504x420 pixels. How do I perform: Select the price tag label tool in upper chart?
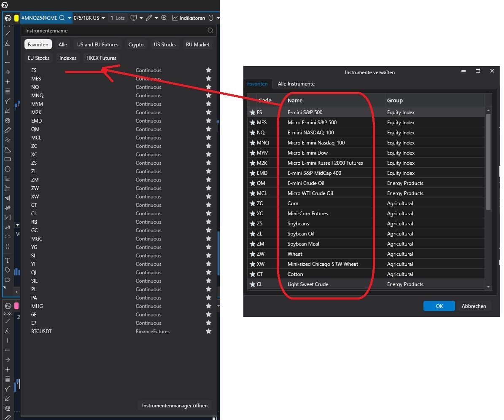(x=8, y=270)
